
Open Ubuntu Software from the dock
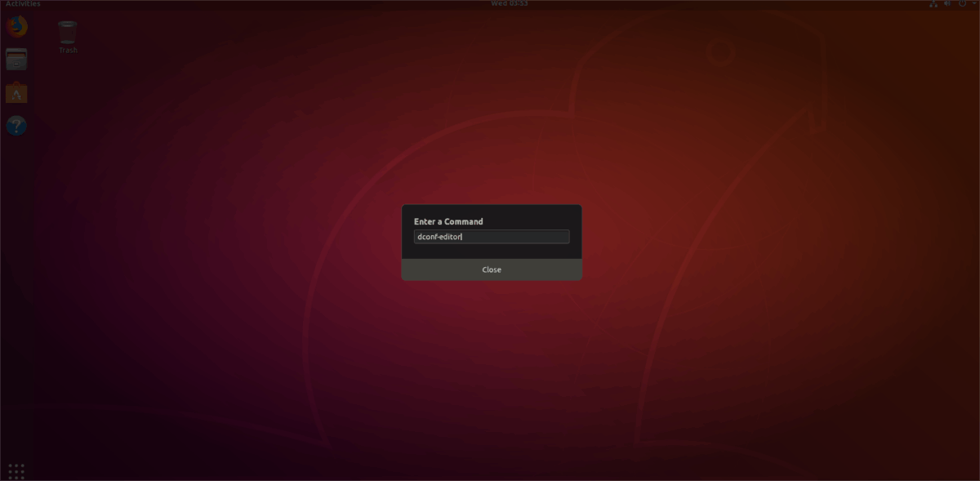tap(16, 93)
